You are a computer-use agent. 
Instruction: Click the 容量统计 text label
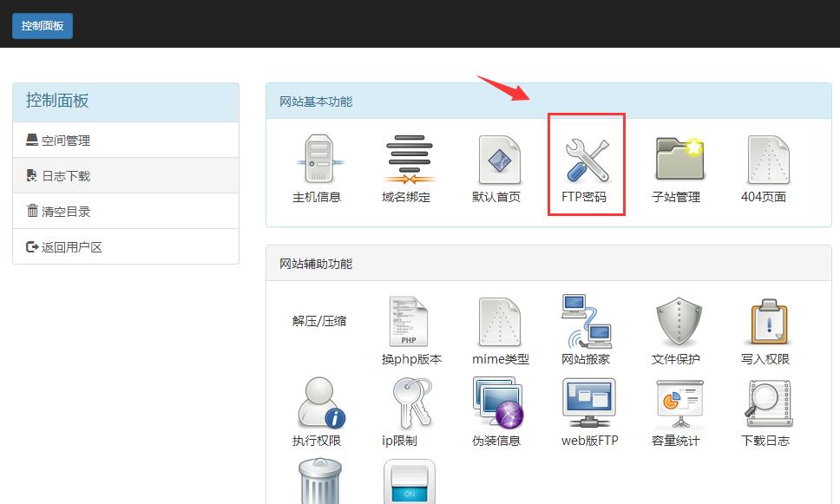click(x=675, y=441)
